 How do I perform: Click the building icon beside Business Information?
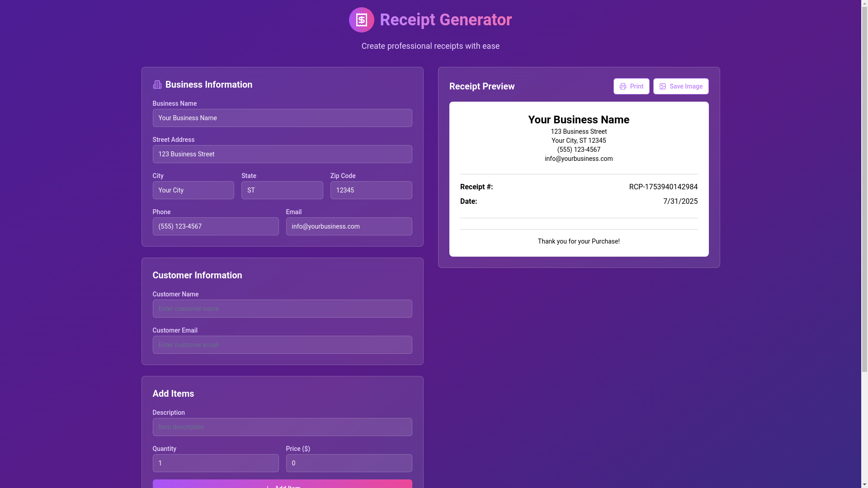[x=157, y=84]
